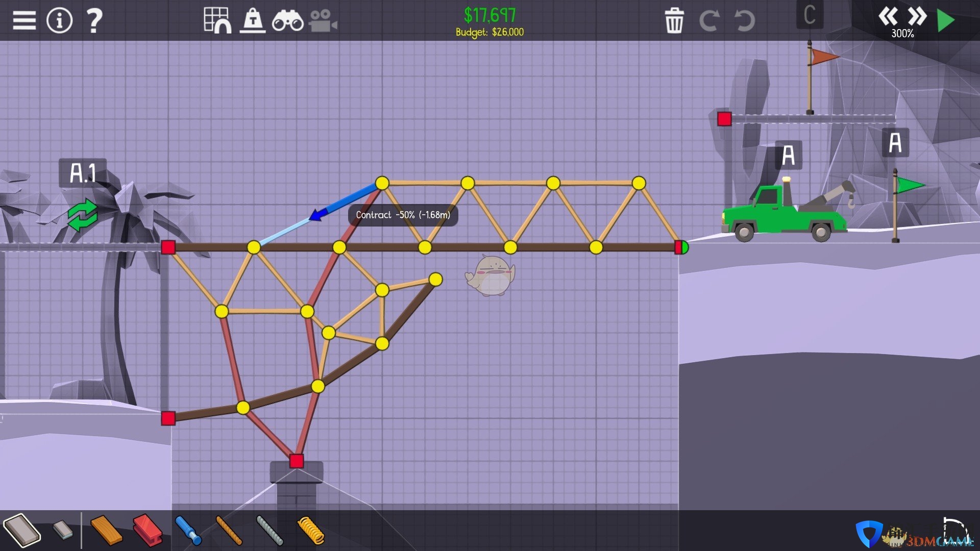The image size is (980, 551).
Task: Click the $17,697 cost readout
Action: [490, 15]
